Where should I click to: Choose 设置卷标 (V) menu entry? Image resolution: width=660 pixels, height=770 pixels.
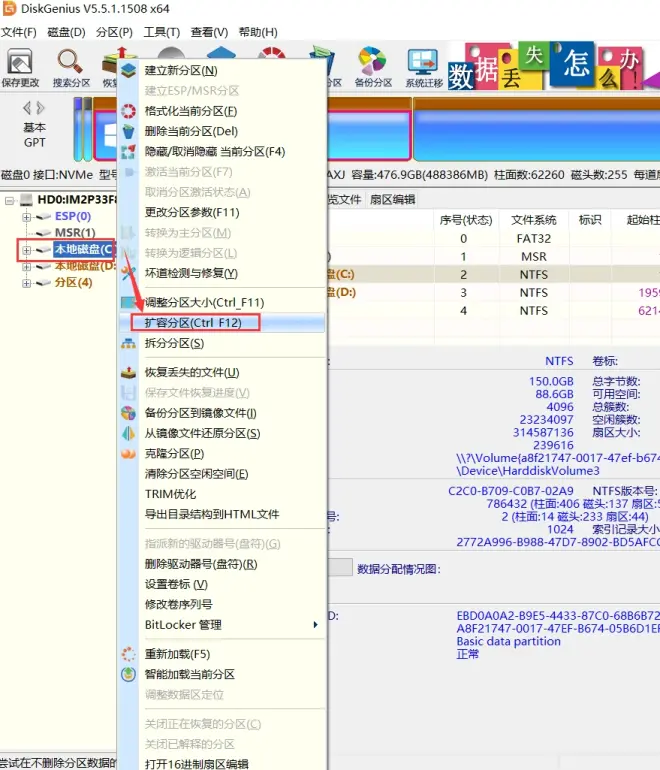click(x=222, y=584)
